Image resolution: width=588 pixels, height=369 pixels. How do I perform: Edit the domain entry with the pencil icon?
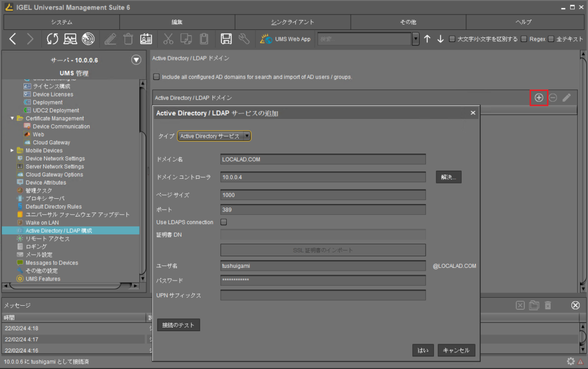[x=567, y=98]
